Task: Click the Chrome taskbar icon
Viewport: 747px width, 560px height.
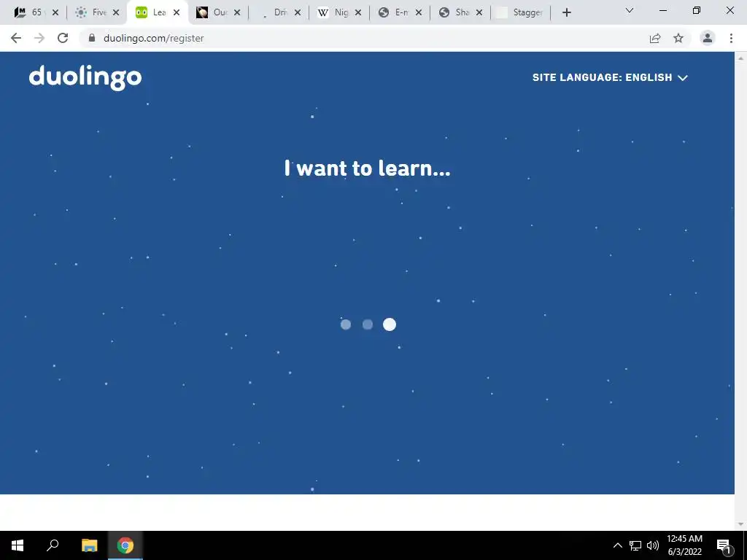Action: pos(125,545)
